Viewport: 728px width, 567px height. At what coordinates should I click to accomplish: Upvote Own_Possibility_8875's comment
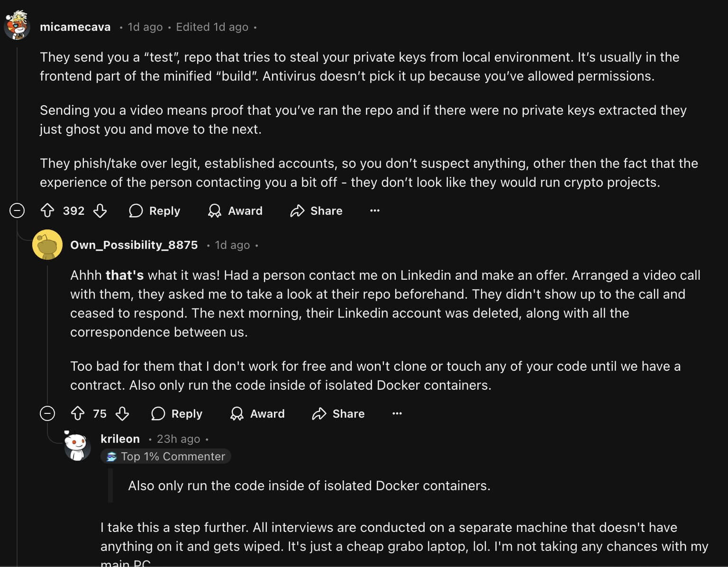click(78, 413)
